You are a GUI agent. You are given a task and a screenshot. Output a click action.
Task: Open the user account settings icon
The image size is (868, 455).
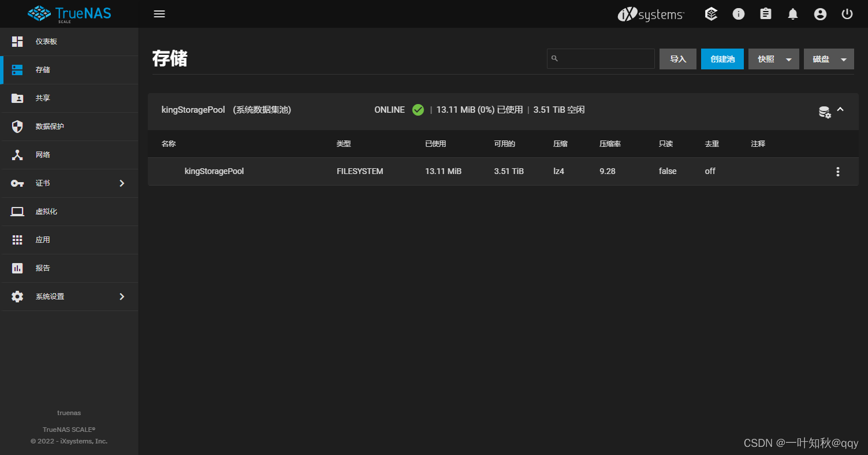pos(820,14)
